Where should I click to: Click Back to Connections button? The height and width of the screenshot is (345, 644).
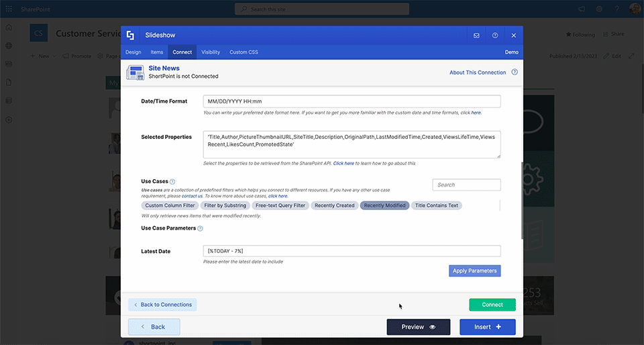pos(162,305)
